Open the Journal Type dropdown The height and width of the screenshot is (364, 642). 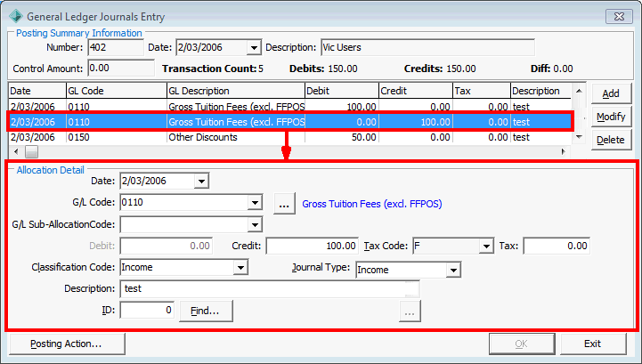pyautogui.click(x=453, y=271)
